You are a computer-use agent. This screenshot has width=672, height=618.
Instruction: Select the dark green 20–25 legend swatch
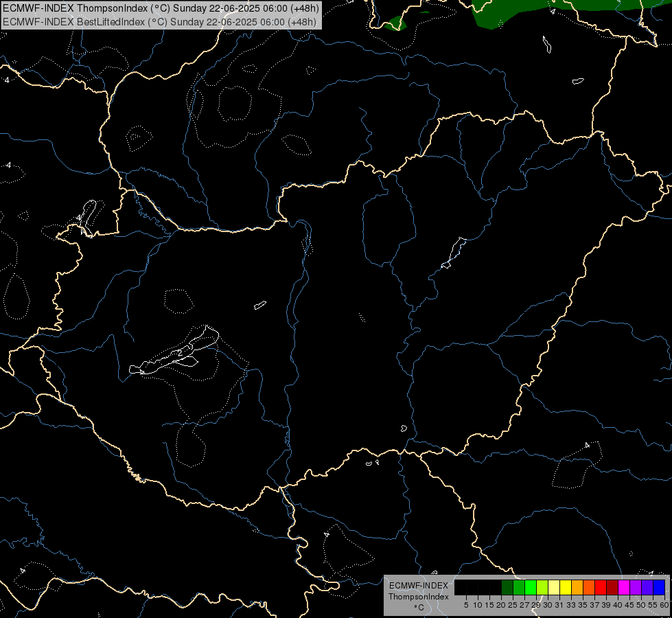507,588
